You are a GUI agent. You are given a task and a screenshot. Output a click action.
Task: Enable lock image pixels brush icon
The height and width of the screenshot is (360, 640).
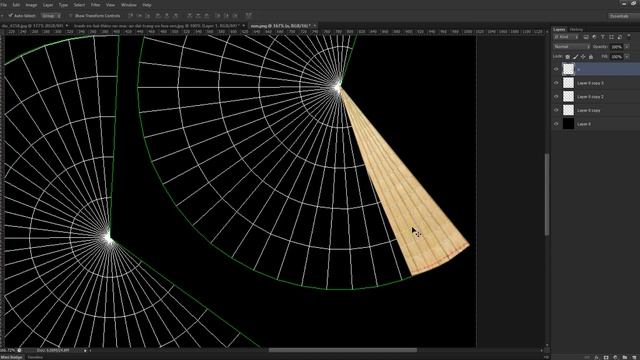click(x=576, y=57)
